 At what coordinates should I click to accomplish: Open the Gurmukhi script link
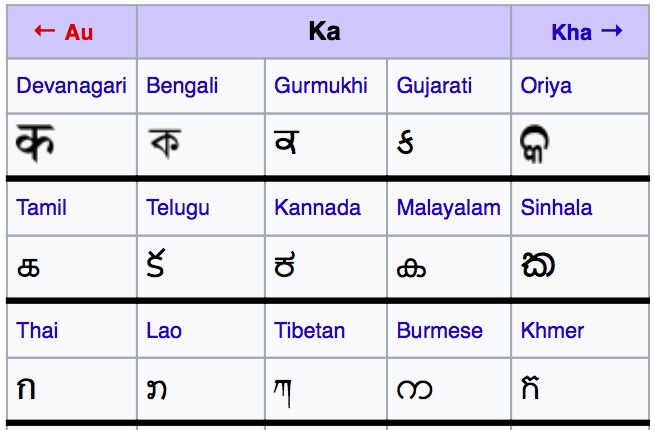click(x=321, y=86)
